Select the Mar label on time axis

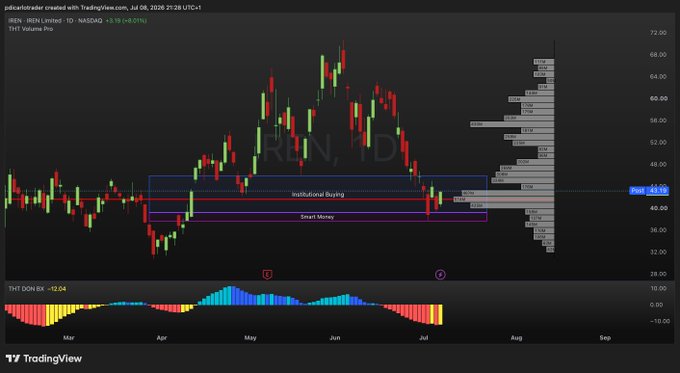pyautogui.click(x=69, y=338)
